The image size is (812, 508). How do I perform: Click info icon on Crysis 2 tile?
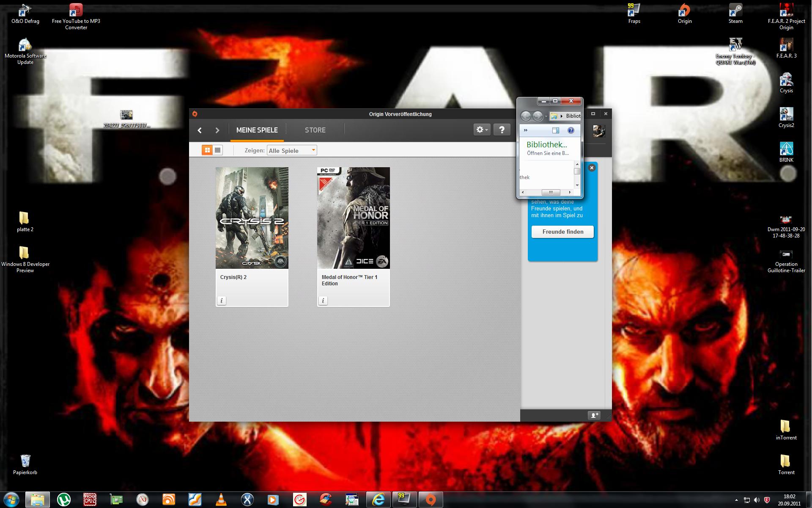click(222, 301)
